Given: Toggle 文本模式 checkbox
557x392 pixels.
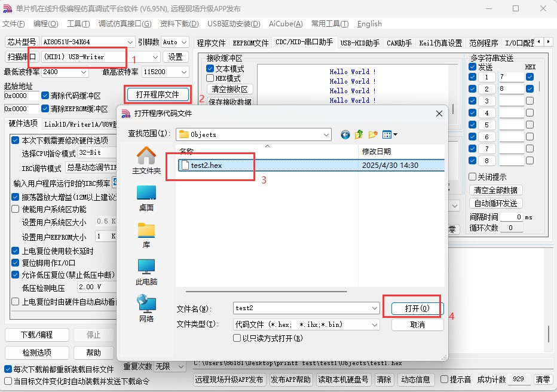Looking at the screenshot, I should pyautogui.click(x=210, y=69).
